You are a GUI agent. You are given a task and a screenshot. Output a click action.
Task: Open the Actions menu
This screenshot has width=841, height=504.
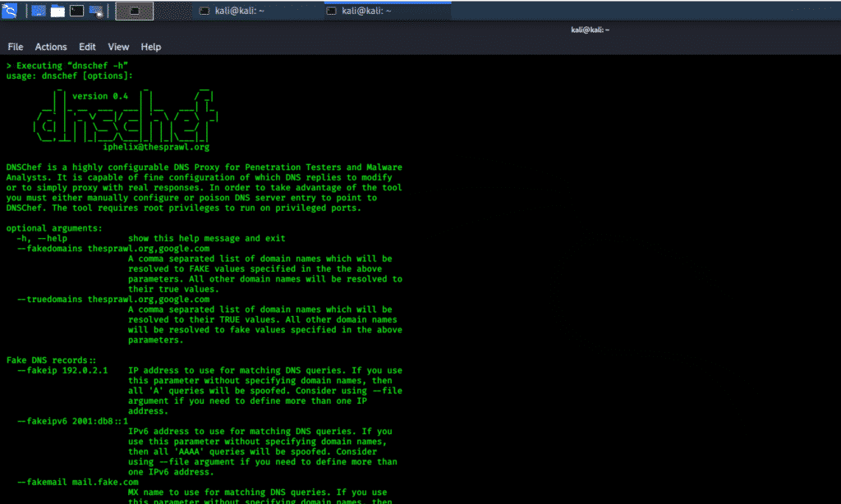[x=51, y=47]
